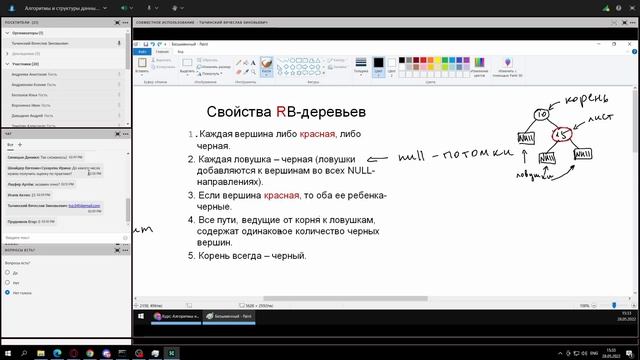Select the 'Да' poll answer

(x=7, y=272)
